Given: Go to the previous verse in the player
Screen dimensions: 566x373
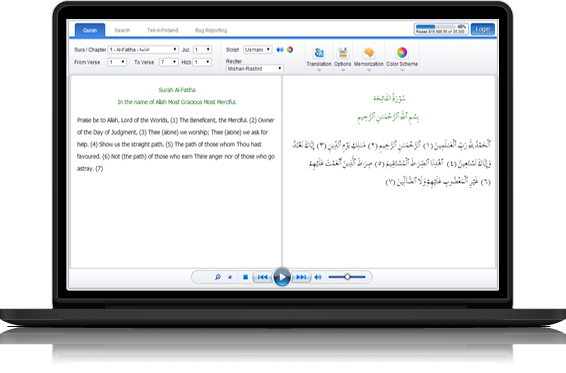Looking at the screenshot, I should pos(262,277).
